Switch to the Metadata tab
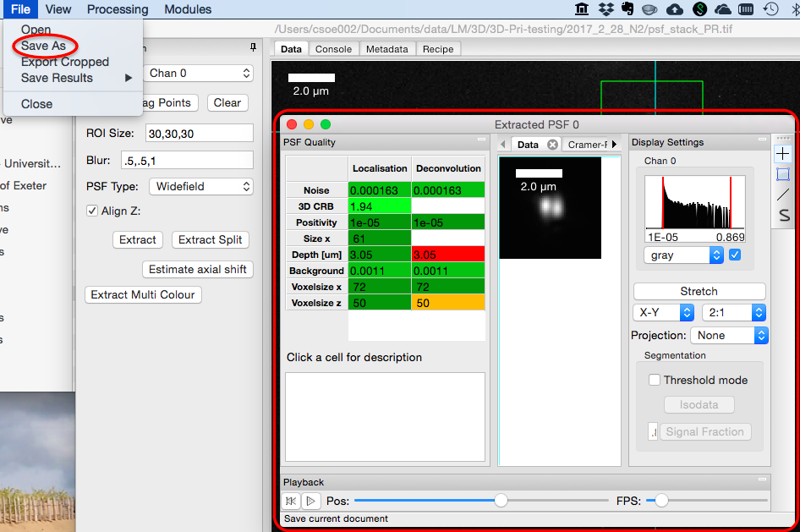This screenshot has height=532, width=800. click(x=386, y=49)
